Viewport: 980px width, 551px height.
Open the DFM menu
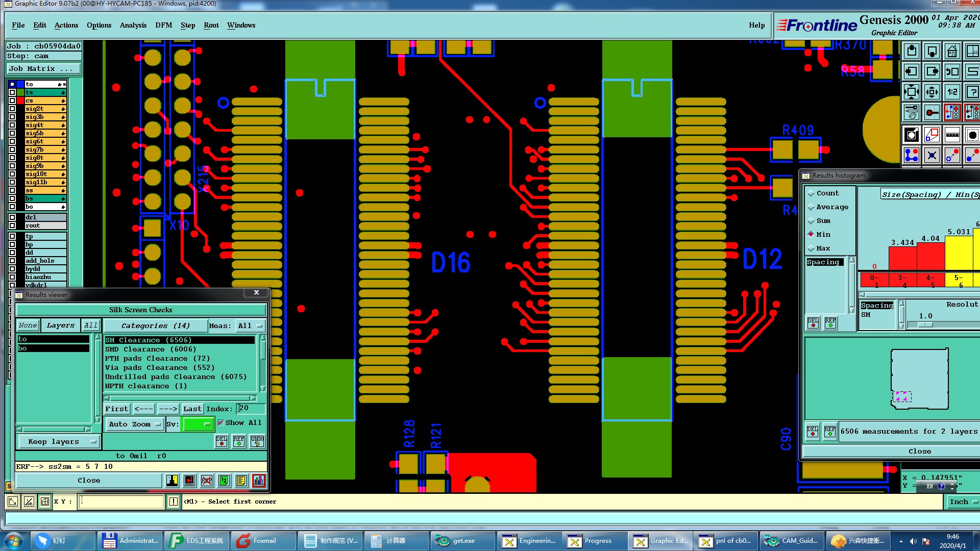[x=163, y=25]
